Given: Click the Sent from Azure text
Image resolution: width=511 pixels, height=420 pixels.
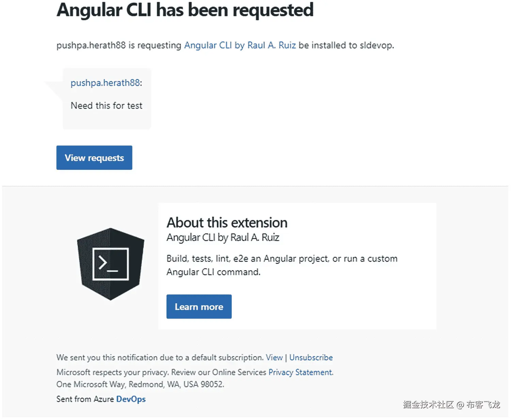Looking at the screenshot, I should pyautogui.click(x=86, y=399).
